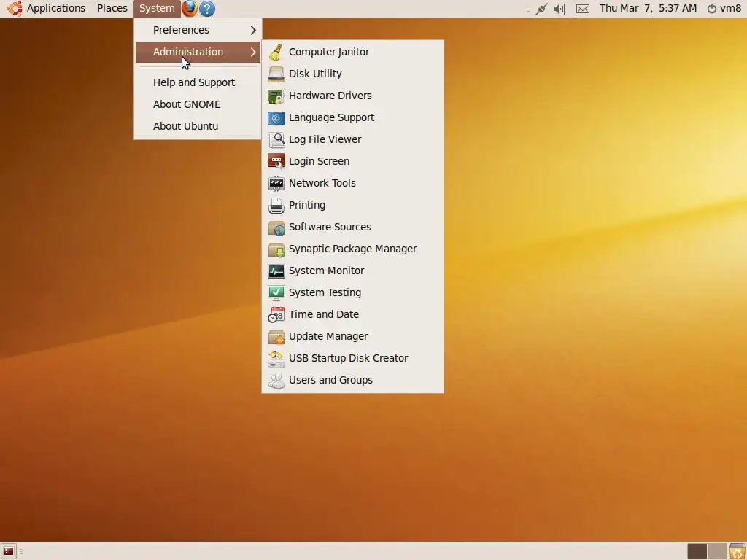Open the blue Help question-mark launcher
The image size is (747, 560).
click(206, 9)
